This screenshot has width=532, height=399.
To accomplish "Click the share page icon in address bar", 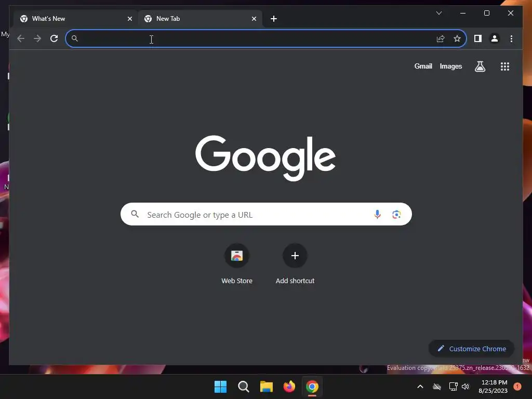I will click(x=441, y=38).
